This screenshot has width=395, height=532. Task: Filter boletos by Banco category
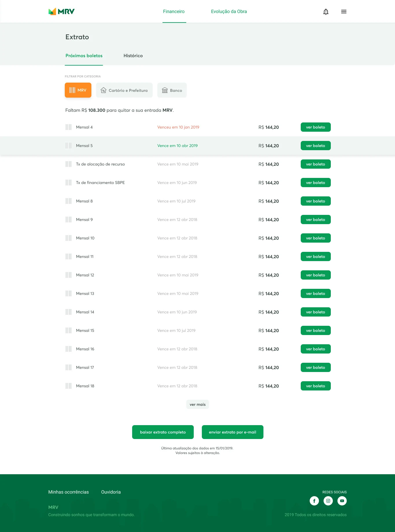172,90
